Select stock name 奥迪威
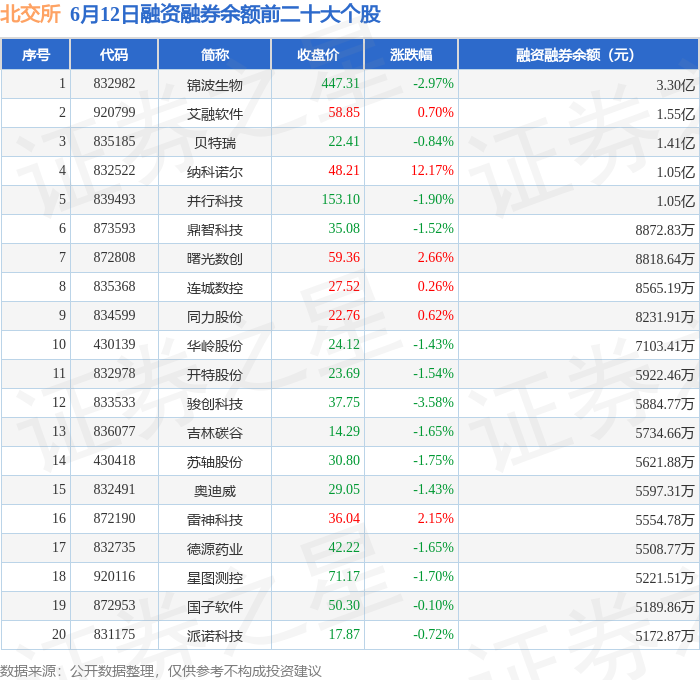 (x=215, y=491)
